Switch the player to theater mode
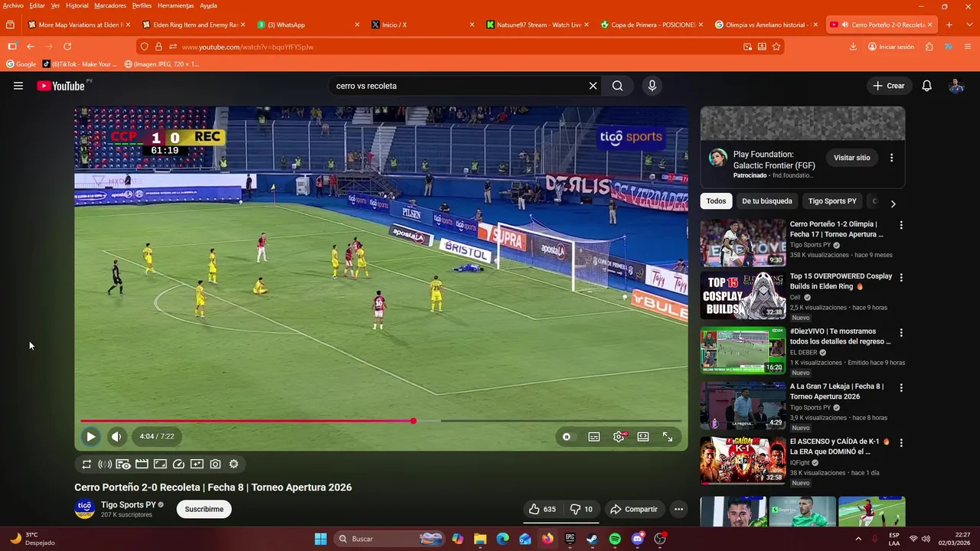Screen dimensions: 980x551 pyautogui.click(x=643, y=436)
